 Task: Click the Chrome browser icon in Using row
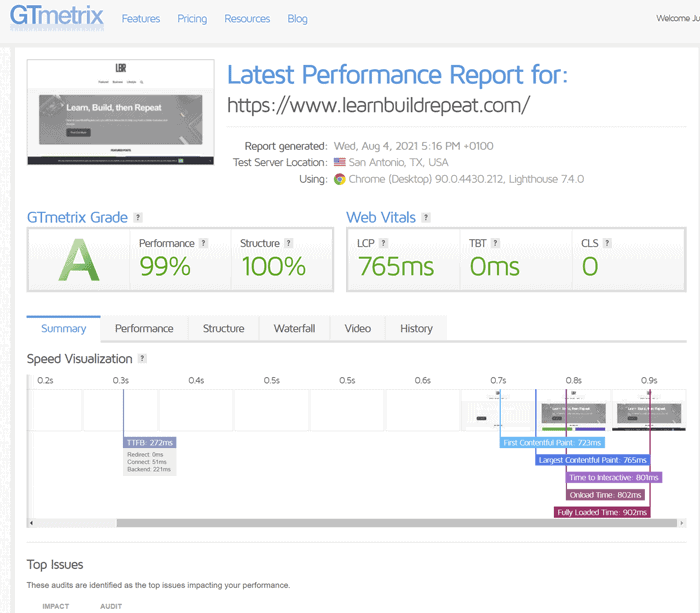(340, 179)
